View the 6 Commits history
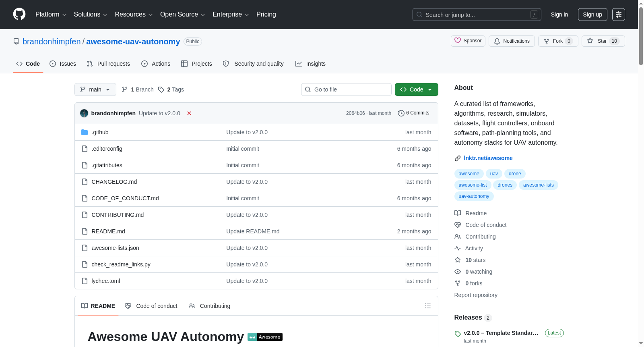 click(414, 113)
